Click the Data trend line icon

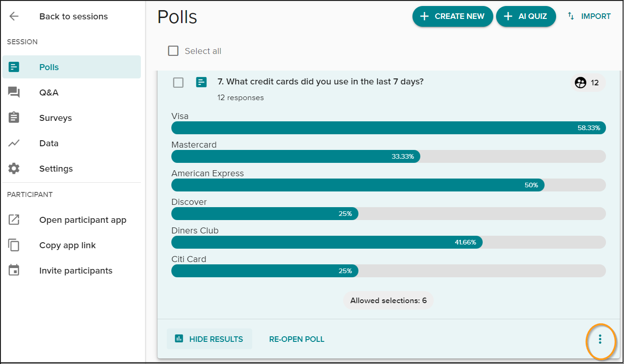(14, 143)
